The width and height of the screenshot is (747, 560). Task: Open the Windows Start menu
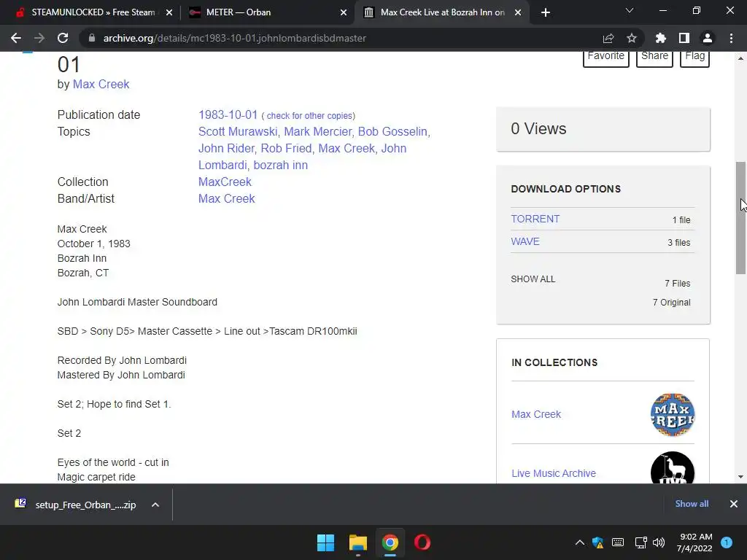tap(326, 542)
